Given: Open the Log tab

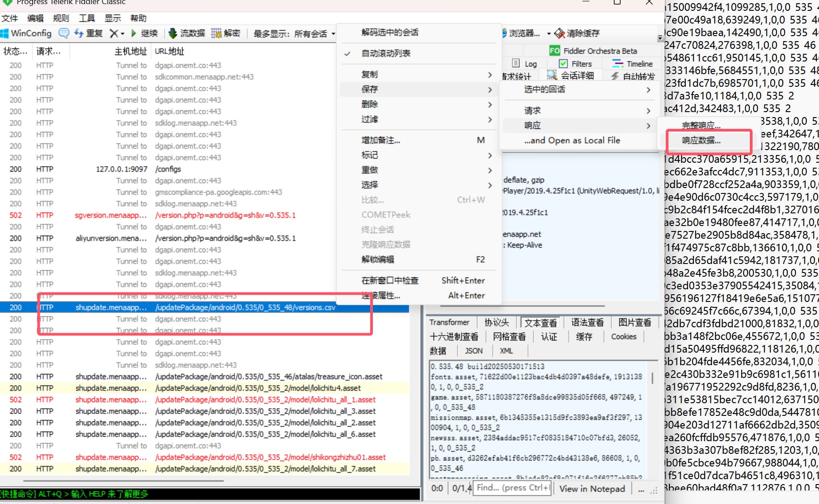Looking at the screenshot, I should (524, 64).
